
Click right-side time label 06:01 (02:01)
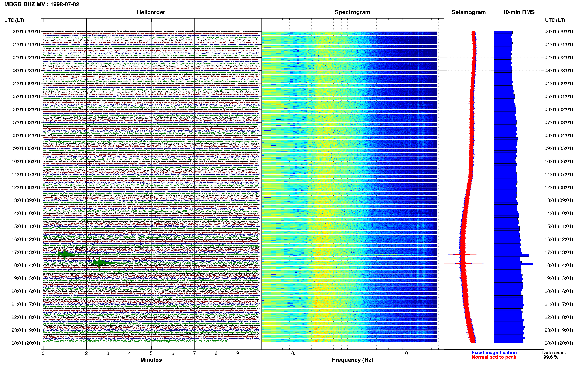559,109
